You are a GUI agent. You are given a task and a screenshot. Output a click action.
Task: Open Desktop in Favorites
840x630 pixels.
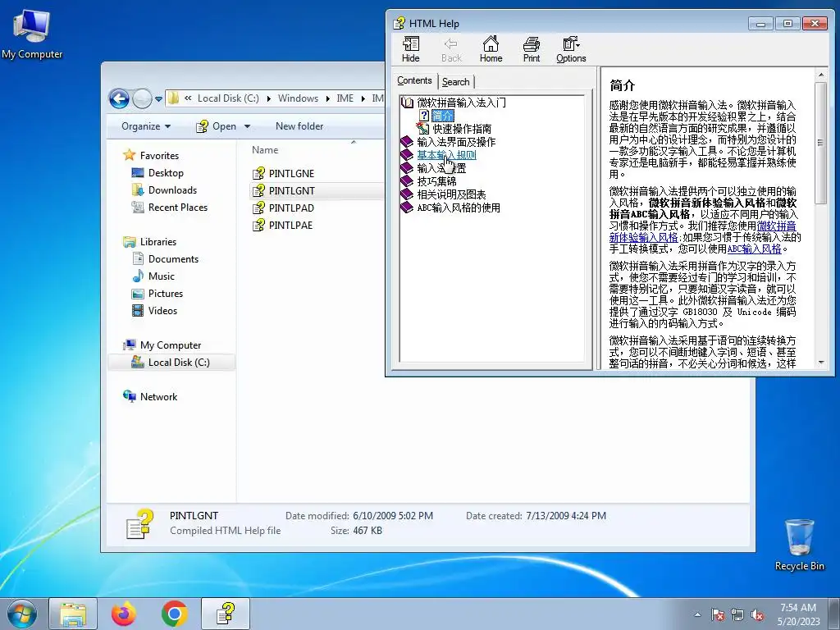166,173
